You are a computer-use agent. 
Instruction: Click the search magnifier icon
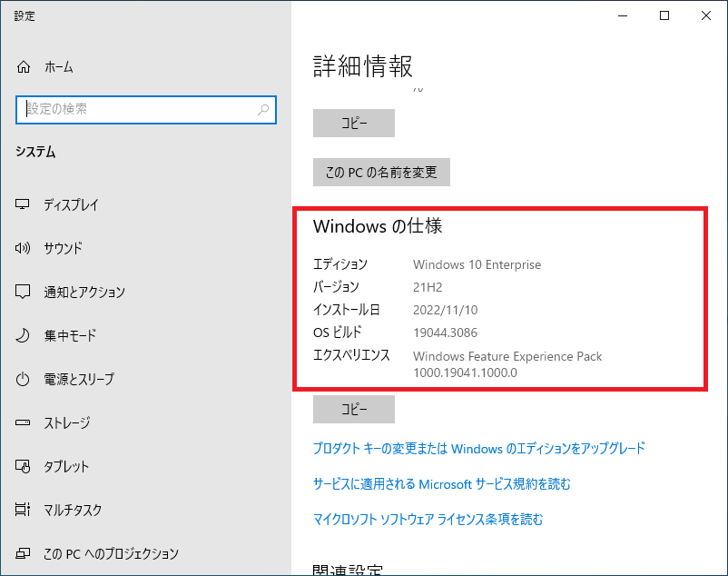(x=263, y=110)
